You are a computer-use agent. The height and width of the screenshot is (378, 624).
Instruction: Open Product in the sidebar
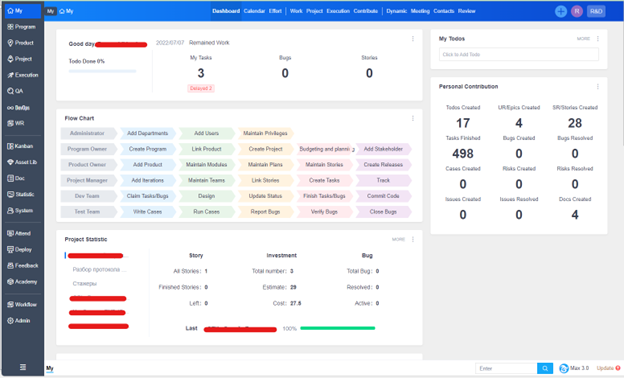[22, 43]
